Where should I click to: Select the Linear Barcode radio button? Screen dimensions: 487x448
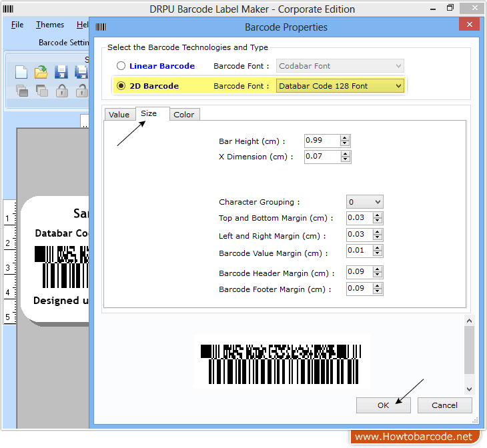coord(121,66)
